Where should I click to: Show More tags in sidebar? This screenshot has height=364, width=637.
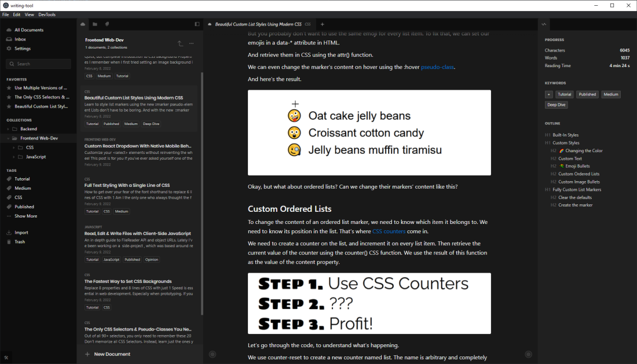click(x=25, y=216)
